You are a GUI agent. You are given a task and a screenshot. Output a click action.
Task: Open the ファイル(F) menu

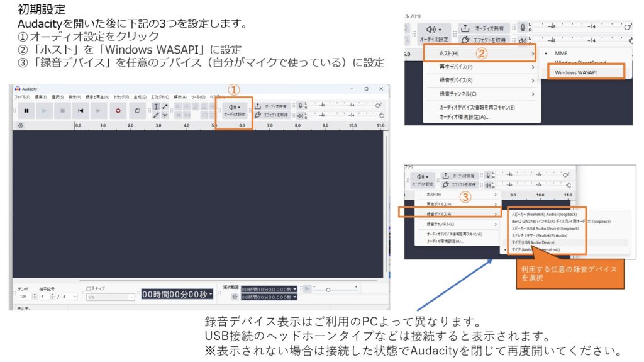click(22, 97)
